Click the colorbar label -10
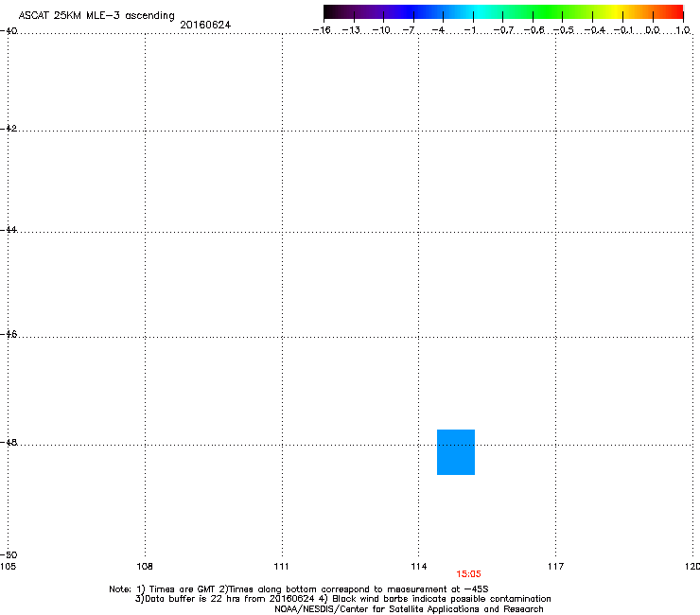This screenshot has width=700, height=615. point(381,30)
